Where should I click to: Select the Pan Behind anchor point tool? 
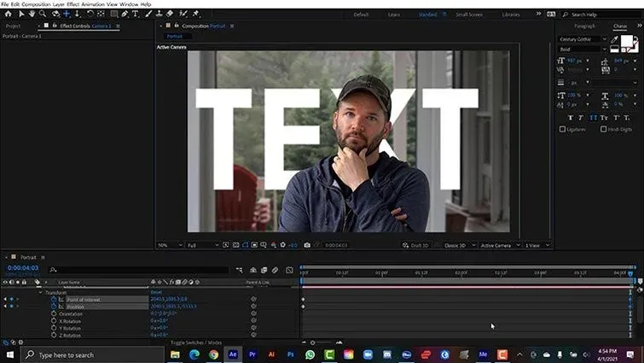[x=101, y=14]
